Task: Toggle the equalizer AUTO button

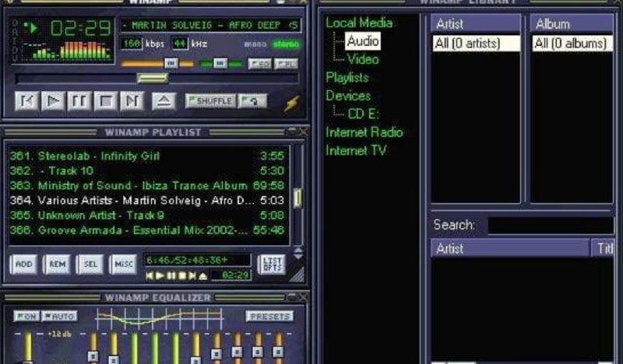Action: point(60,317)
